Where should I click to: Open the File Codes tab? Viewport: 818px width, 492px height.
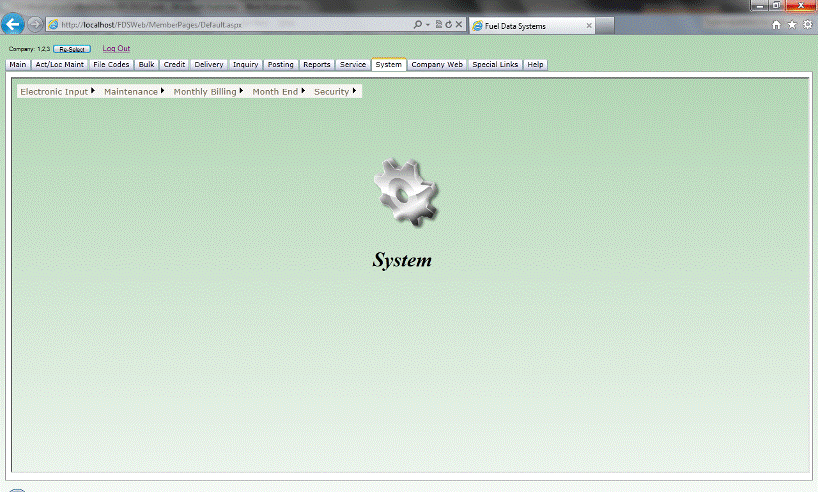[x=111, y=65]
